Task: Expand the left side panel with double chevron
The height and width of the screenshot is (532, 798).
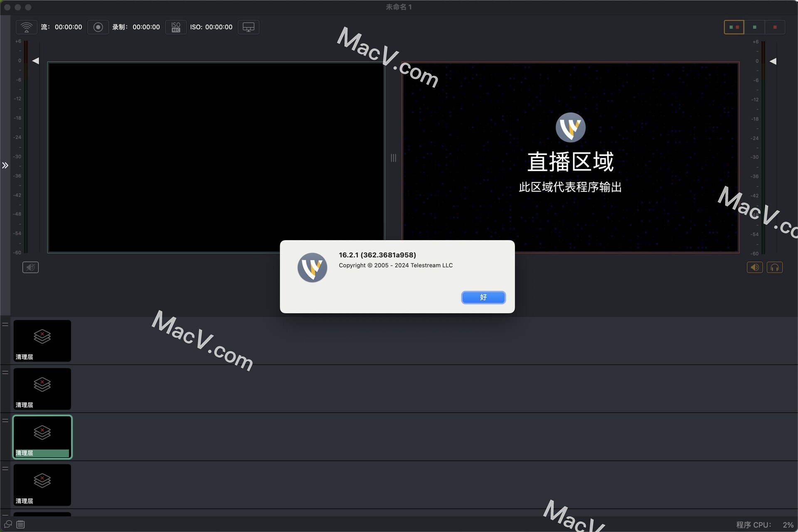Action: click(5, 165)
